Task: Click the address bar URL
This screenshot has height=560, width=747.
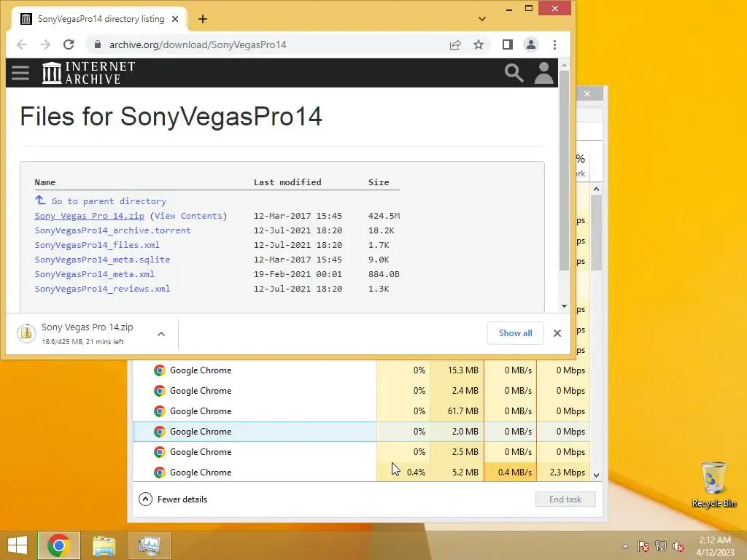Action: [198, 44]
